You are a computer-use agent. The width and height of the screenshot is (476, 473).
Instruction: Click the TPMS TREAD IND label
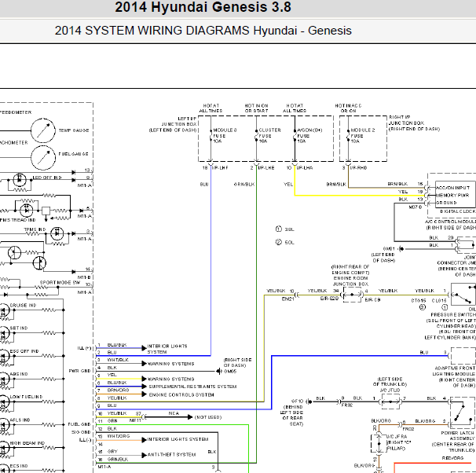pos(17,220)
